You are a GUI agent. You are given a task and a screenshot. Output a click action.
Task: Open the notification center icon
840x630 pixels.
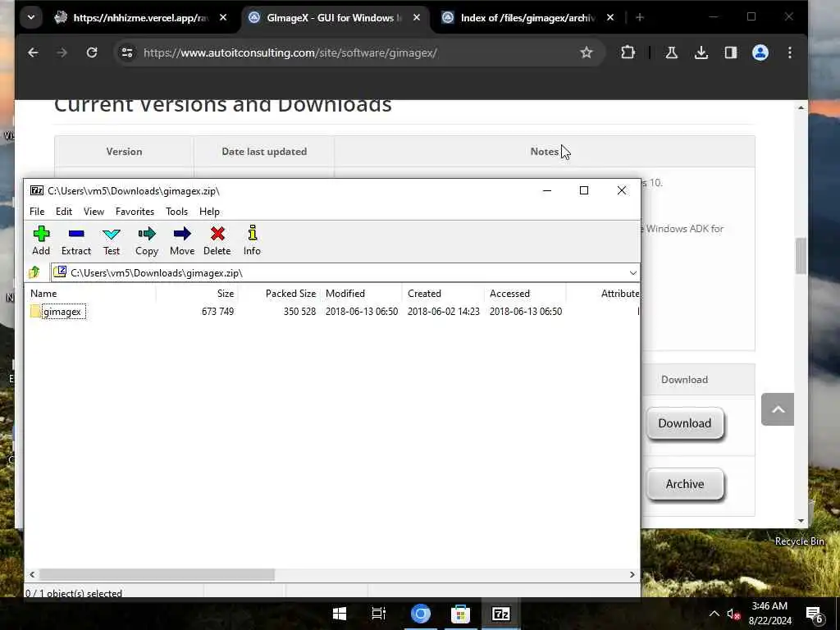[x=814, y=614]
